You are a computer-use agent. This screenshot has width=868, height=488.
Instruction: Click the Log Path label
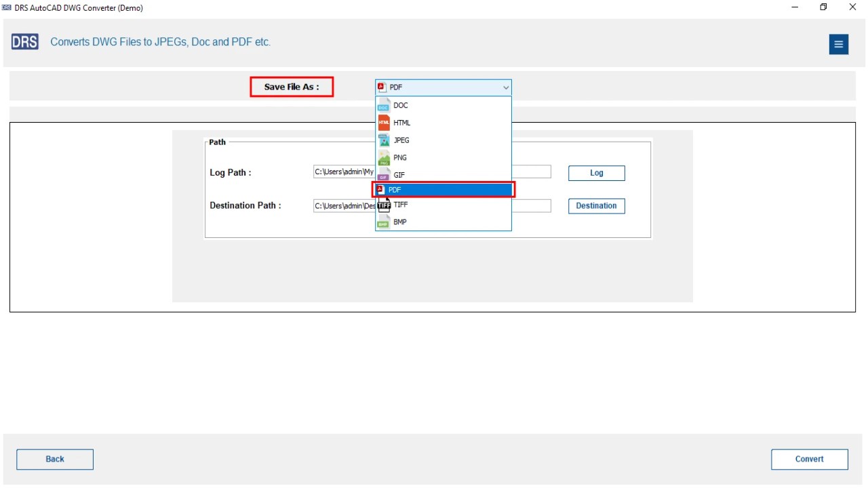(x=231, y=173)
